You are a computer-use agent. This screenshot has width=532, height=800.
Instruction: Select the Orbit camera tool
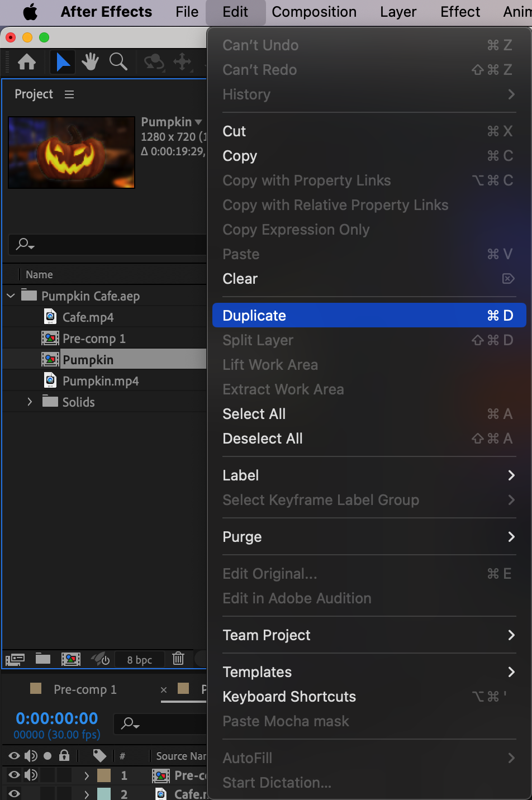tap(154, 62)
